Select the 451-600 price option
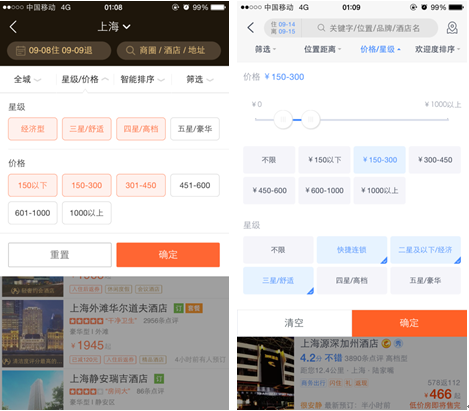Viewport: 469px width, 411px height. [x=195, y=185]
